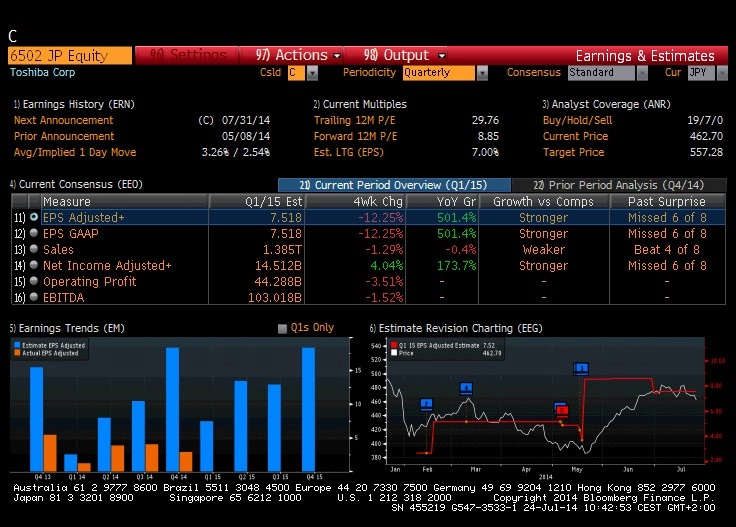The height and width of the screenshot is (527, 736).
Task: Open Current Consensus (EEO) section
Action: pos(76,184)
